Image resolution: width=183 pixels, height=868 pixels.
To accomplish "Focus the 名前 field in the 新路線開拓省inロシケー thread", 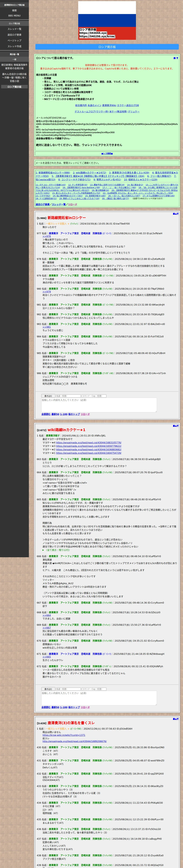I will pos(68,396).
